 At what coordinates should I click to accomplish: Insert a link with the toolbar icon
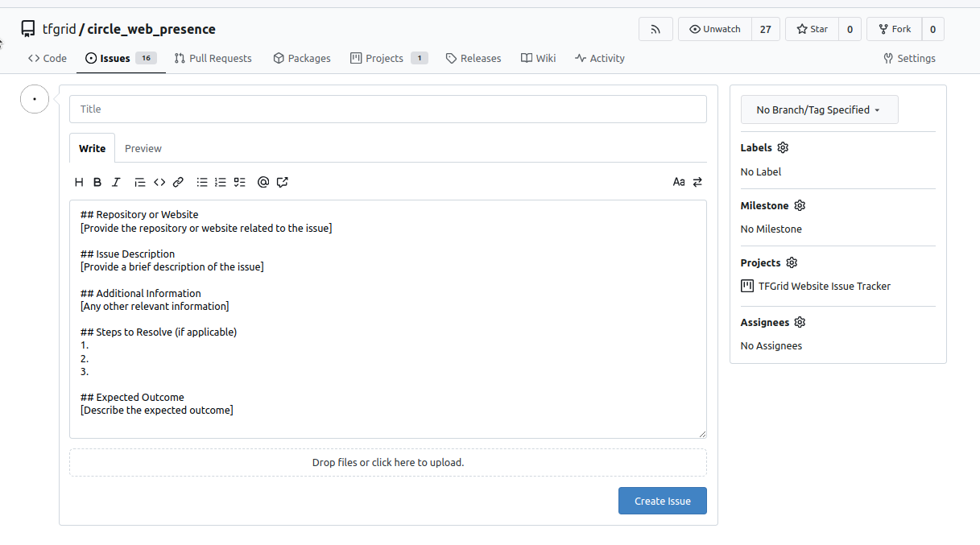click(179, 182)
